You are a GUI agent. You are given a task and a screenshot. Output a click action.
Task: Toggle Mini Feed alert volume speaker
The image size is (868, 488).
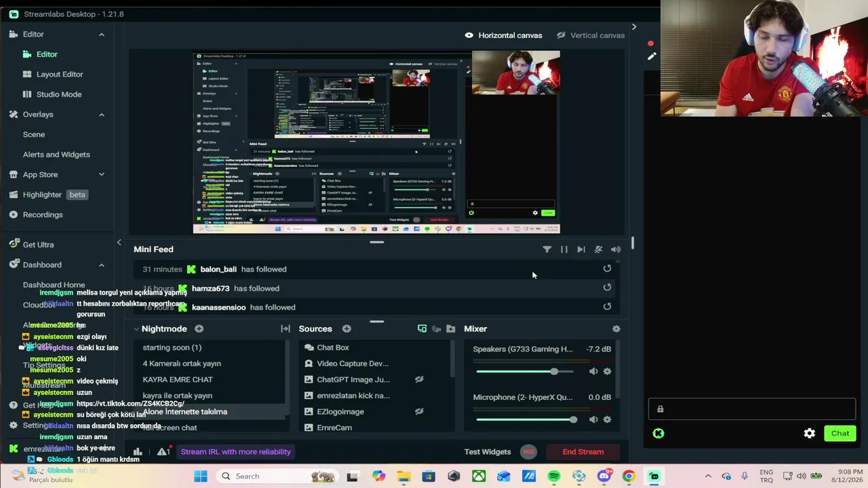pos(616,249)
